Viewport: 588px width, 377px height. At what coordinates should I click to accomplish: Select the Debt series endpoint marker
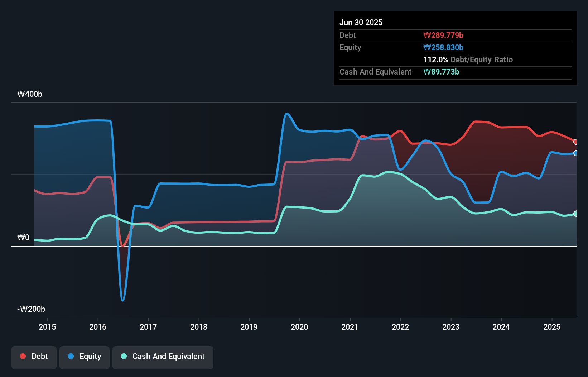click(x=576, y=142)
